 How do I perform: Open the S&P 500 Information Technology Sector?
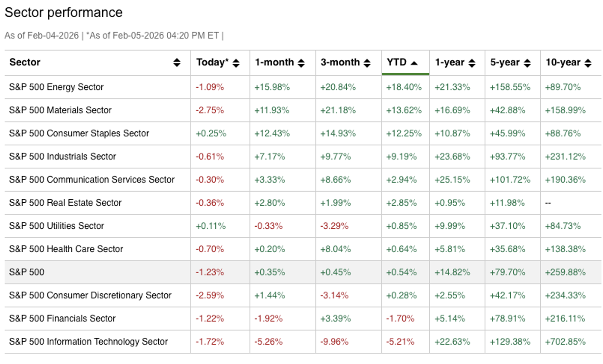[88, 342]
